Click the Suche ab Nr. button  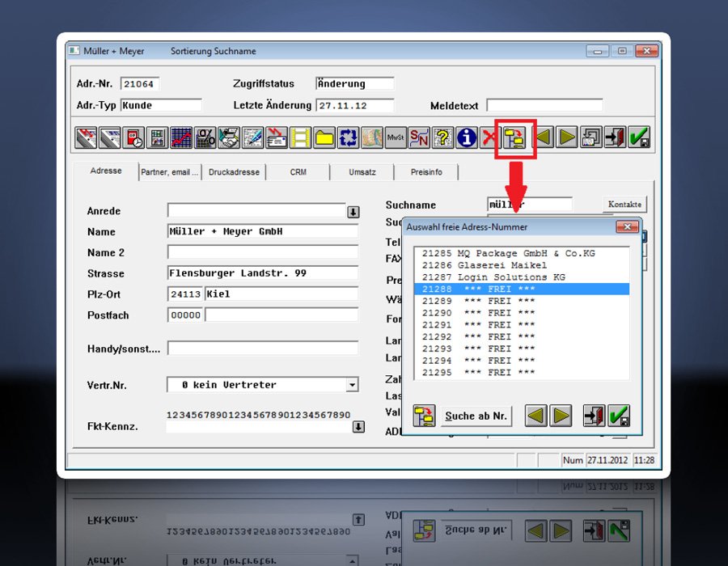pos(476,416)
